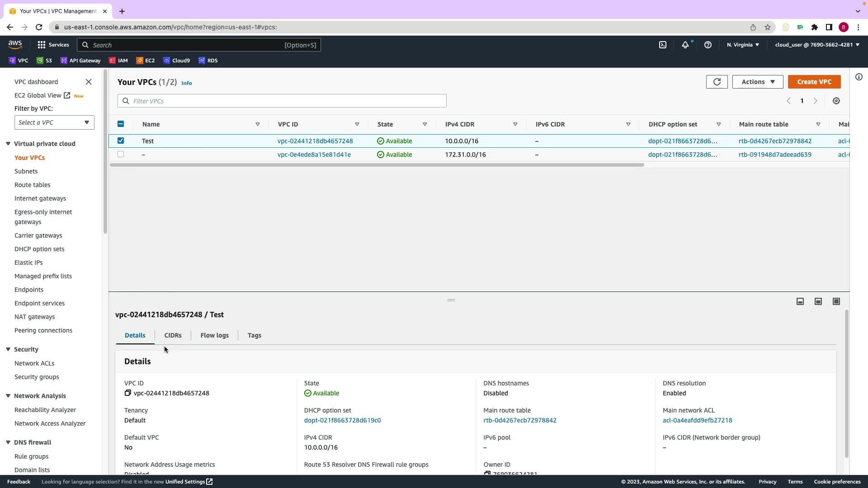Open the AWS CloudShell icon
Screen dimensions: 868x488
coord(663,45)
